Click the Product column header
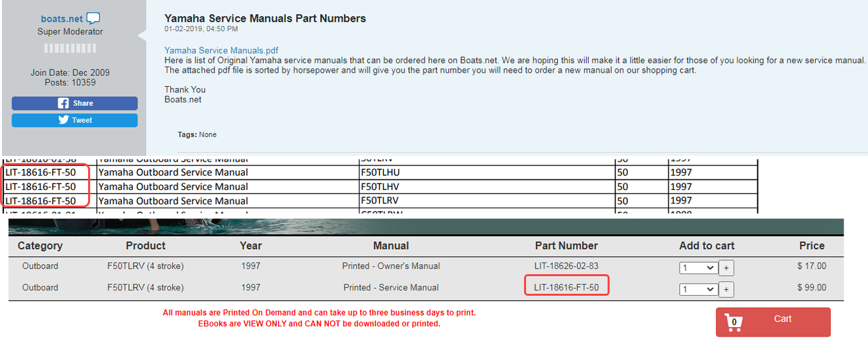This screenshot has height=342, width=868. point(146,246)
